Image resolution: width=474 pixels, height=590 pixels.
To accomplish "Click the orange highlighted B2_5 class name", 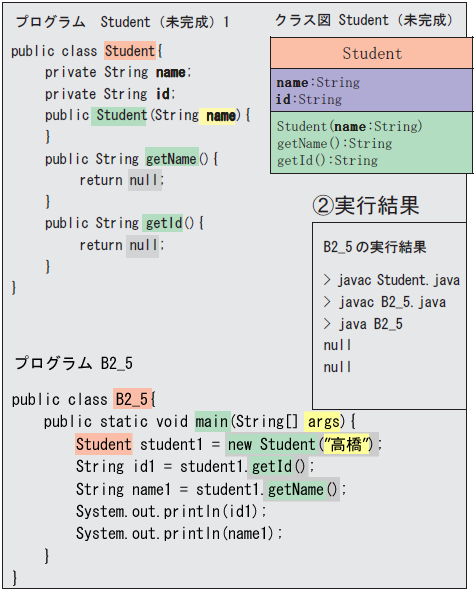I will [x=132, y=399].
